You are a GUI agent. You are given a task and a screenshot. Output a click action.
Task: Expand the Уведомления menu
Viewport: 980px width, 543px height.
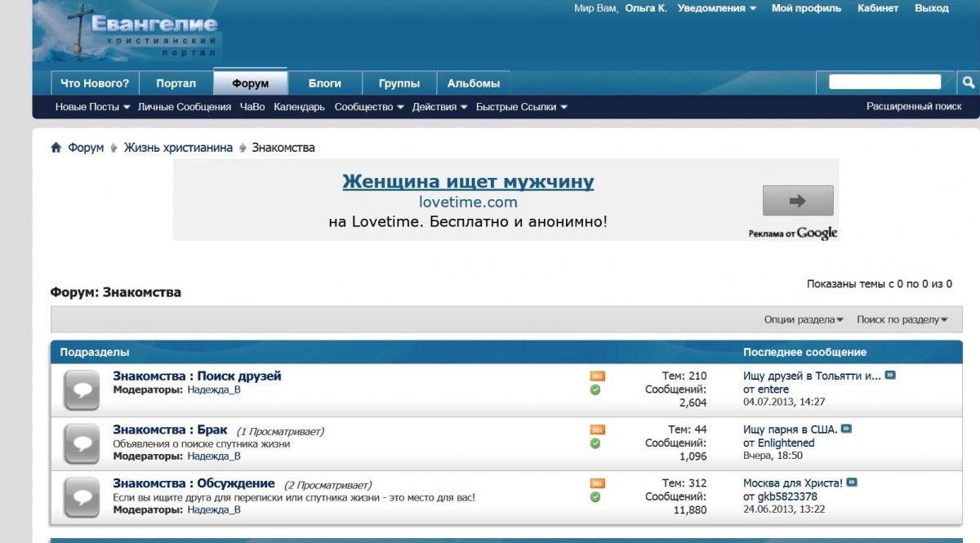pos(716,8)
